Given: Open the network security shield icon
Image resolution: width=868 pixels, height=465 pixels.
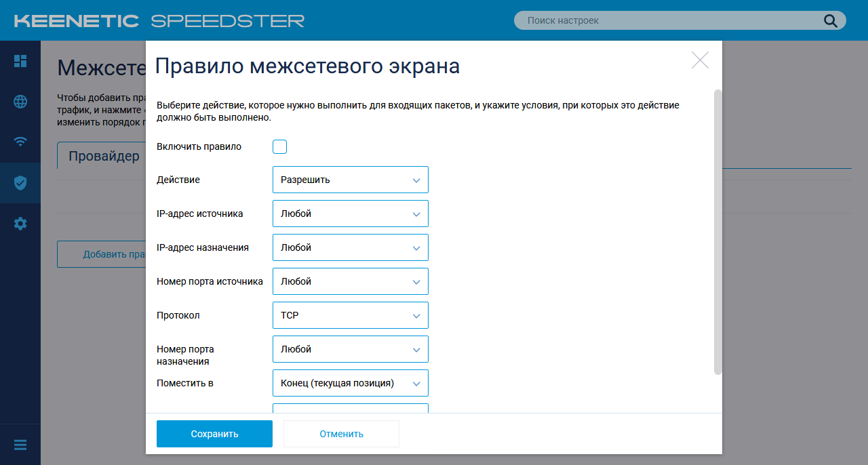Looking at the screenshot, I should click(x=20, y=183).
